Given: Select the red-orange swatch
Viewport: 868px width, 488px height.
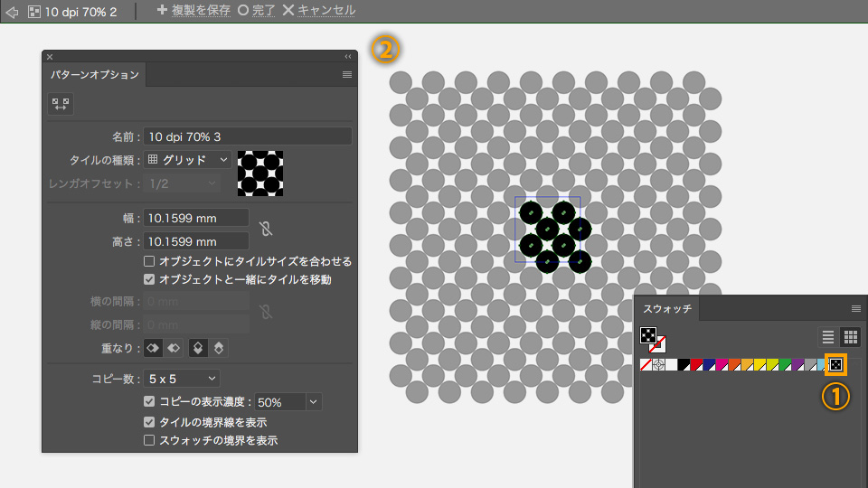Looking at the screenshot, I should pyautogui.click(x=734, y=364).
